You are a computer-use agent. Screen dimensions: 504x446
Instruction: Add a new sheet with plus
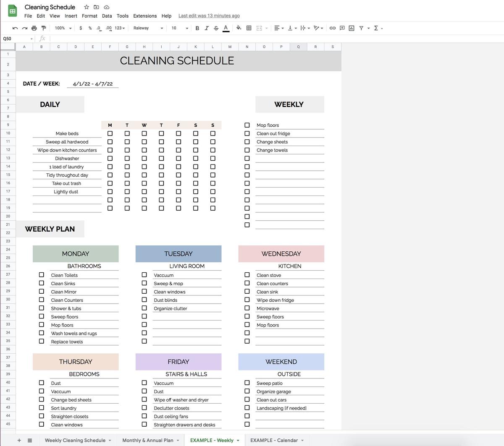click(19, 440)
